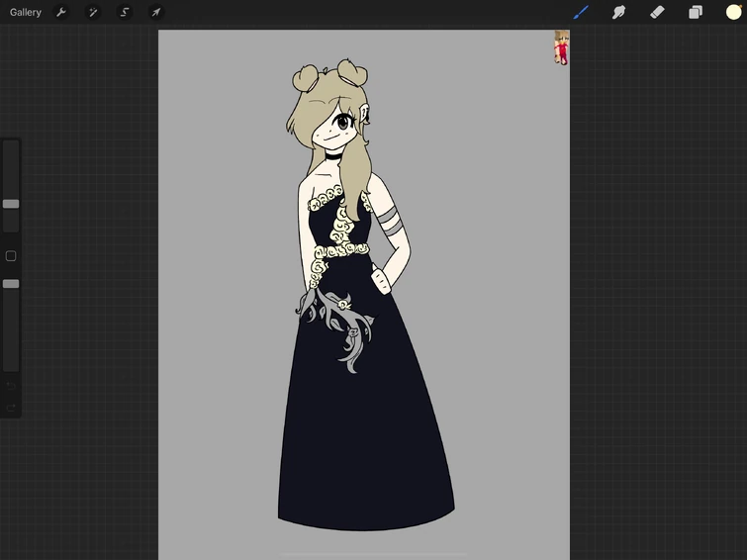Open the Layers panel
Screen dimensions: 747x560
696,13
